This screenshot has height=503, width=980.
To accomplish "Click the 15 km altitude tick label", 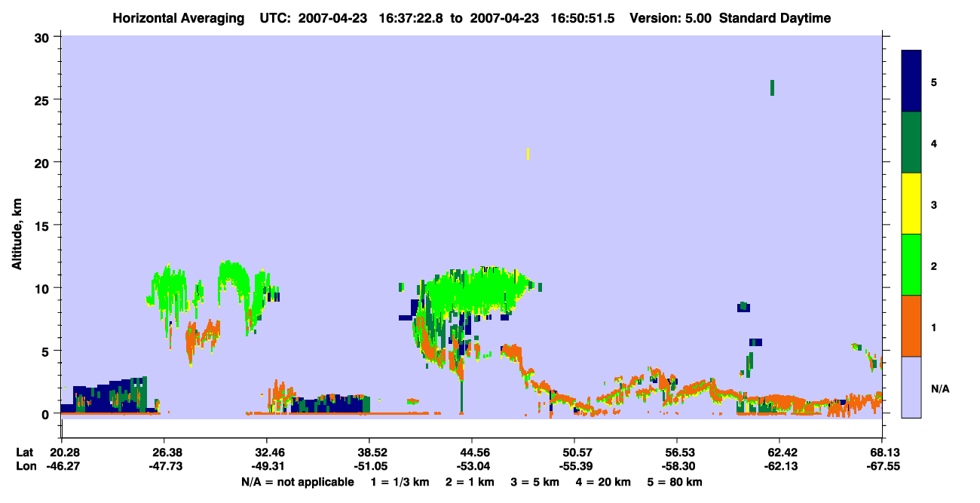I will click(x=44, y=225).
